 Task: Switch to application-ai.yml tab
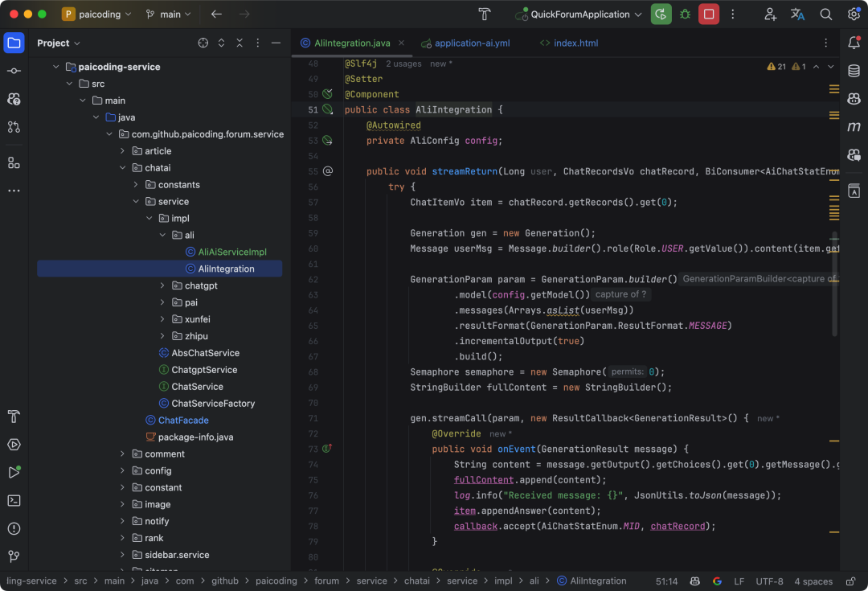click(x=472, y=43)
